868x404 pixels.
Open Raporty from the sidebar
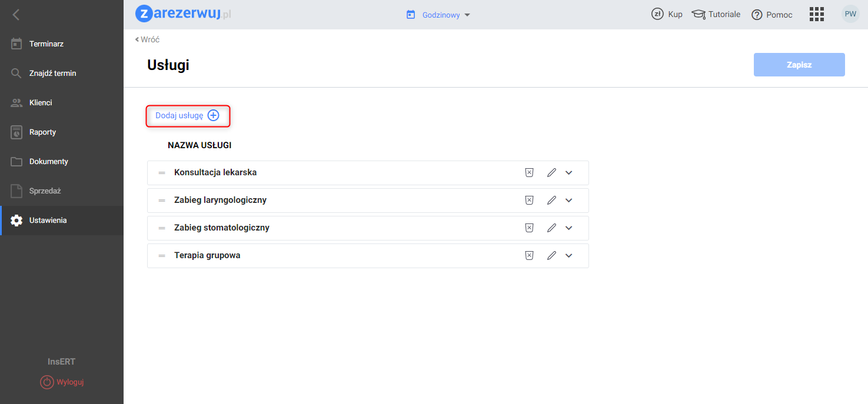tap(42, 132)
